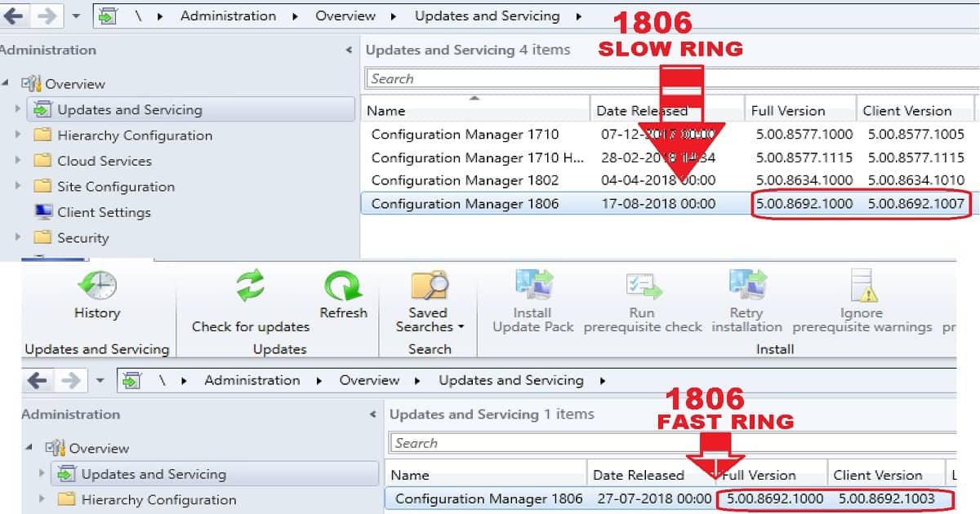Open the navigation history dropdown in the top console
This screenshot has height=514, width=980.
pos(76,16)
